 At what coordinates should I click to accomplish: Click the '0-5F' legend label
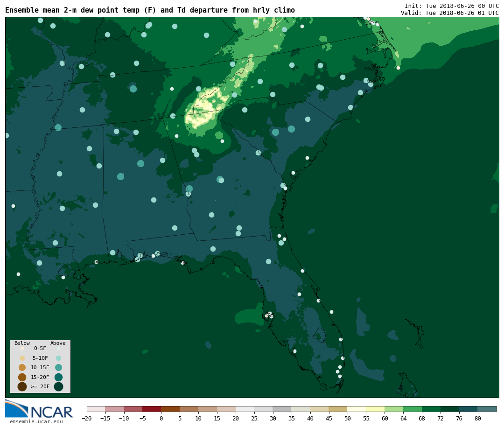click(x=40, y=348)
